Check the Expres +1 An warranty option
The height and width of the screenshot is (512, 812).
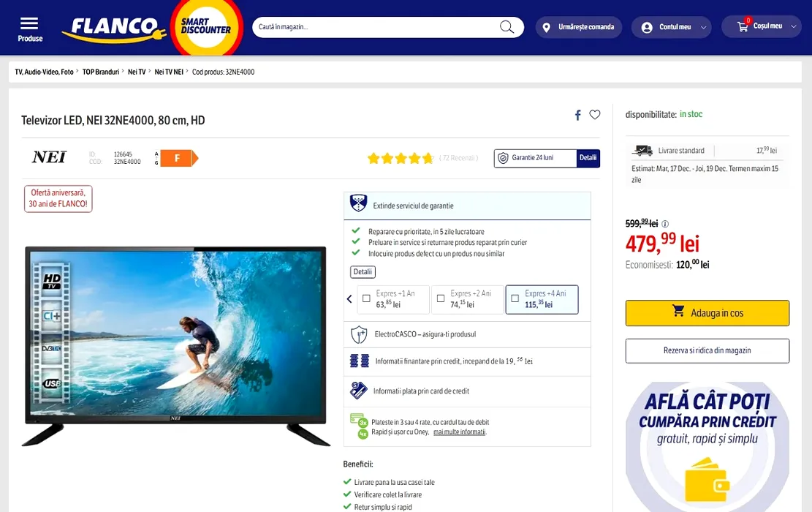coord(366,298)
